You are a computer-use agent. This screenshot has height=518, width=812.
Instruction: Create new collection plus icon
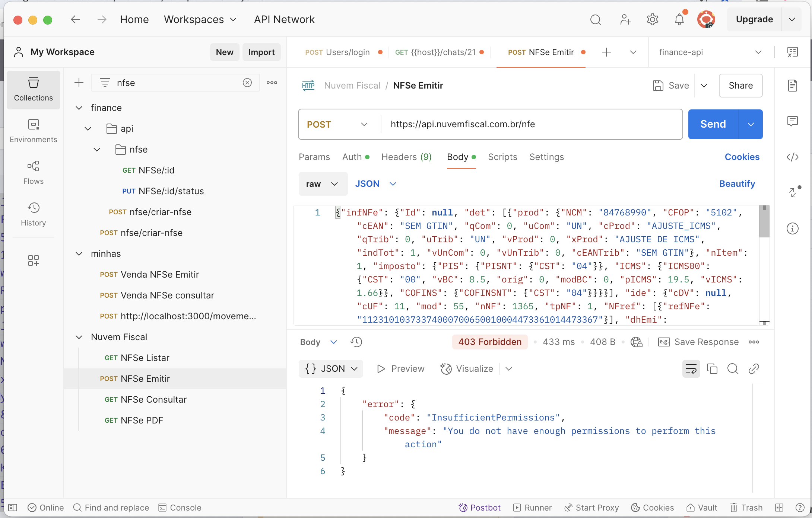79,83
